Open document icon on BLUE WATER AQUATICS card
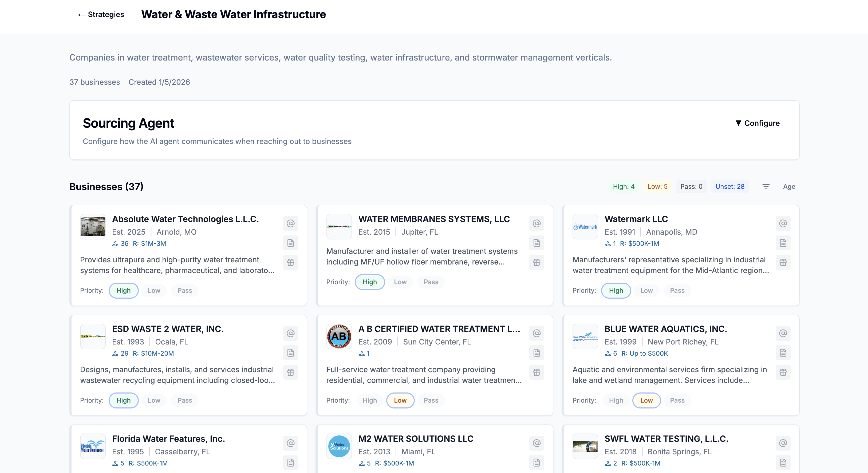This screenshot has height=473, width=868. pyautogui.click(x=783, y=353)
